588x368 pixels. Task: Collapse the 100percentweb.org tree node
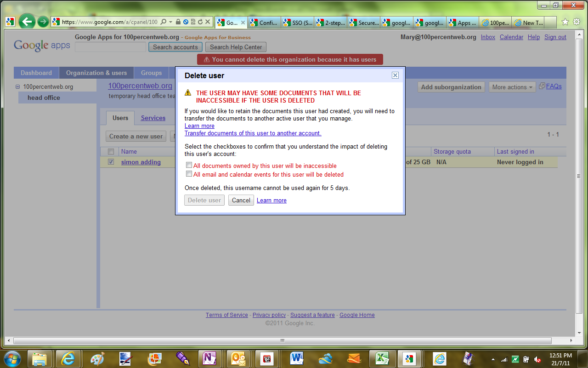point(18,86)
